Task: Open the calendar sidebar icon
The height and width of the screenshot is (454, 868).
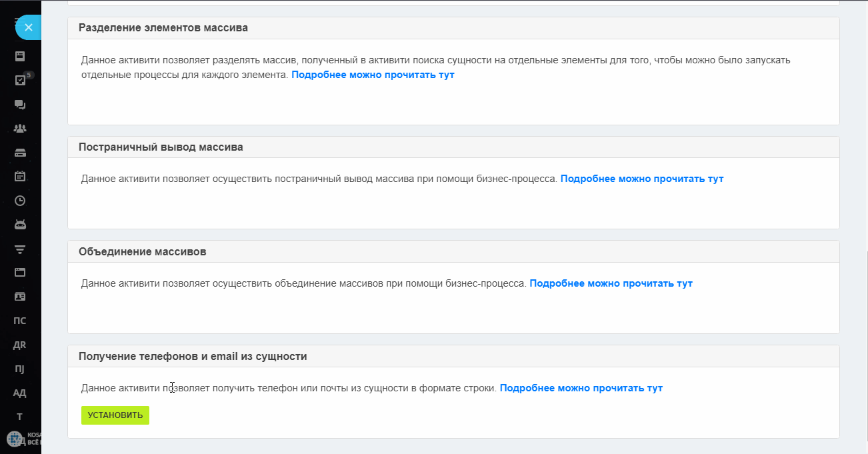Action: click(x=20, y=176)
